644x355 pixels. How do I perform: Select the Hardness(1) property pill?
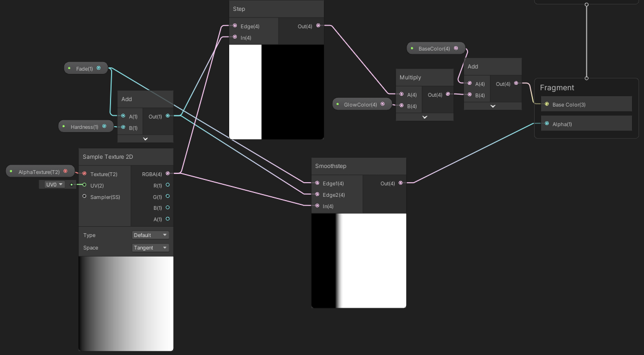pos(86,126)
